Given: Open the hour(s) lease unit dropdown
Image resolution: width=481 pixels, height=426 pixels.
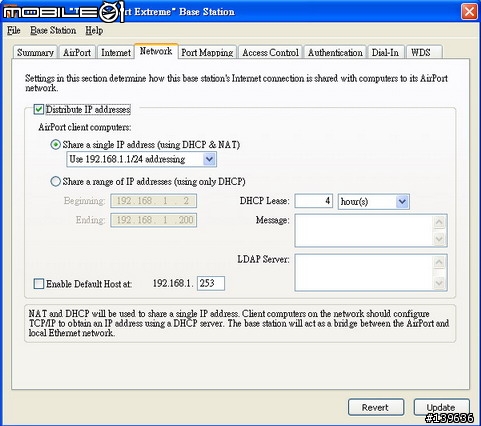Looking at the screenshot, I should pos(373,202).
